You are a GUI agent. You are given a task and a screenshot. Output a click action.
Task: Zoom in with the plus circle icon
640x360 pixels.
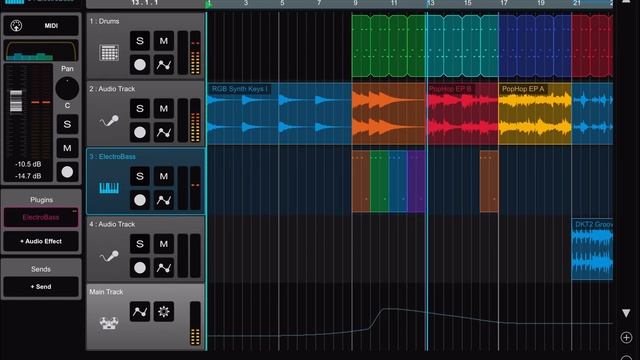pyautogui.click(x=626, y=338)
